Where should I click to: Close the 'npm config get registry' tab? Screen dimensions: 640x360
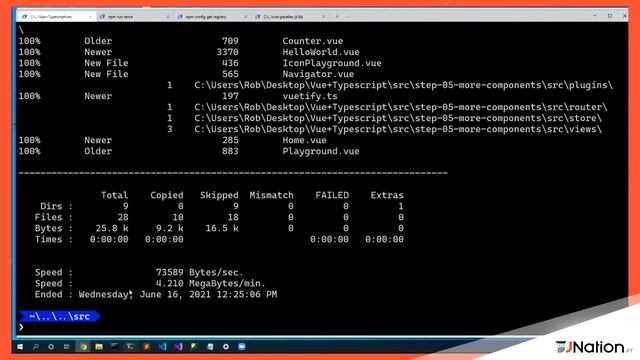click(x=245, y=17)
